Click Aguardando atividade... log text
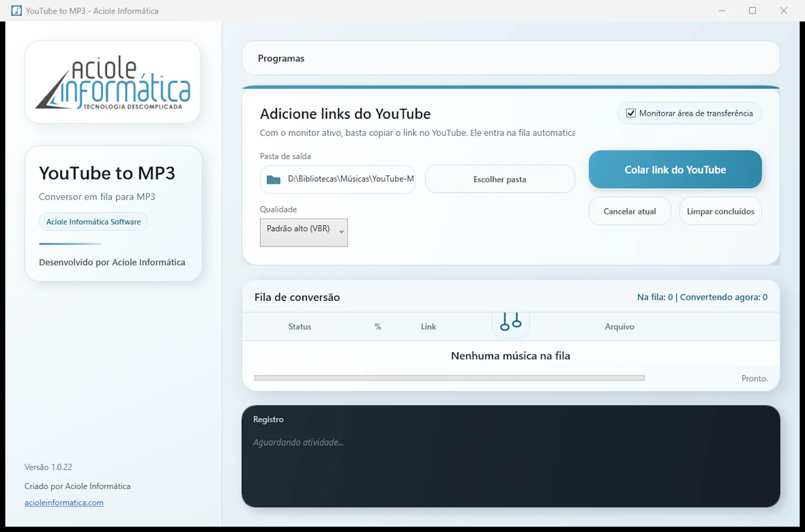The height and width of the screenshot is (532, 805). 298,442
